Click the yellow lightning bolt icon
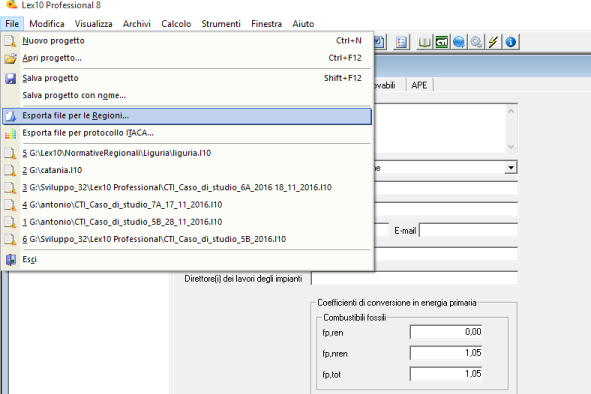The width and height of the screenshot is (591, 394). [493, 42]
